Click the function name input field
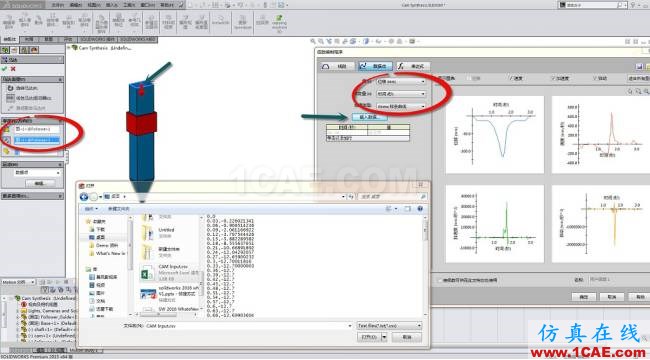 click(618, 280)
